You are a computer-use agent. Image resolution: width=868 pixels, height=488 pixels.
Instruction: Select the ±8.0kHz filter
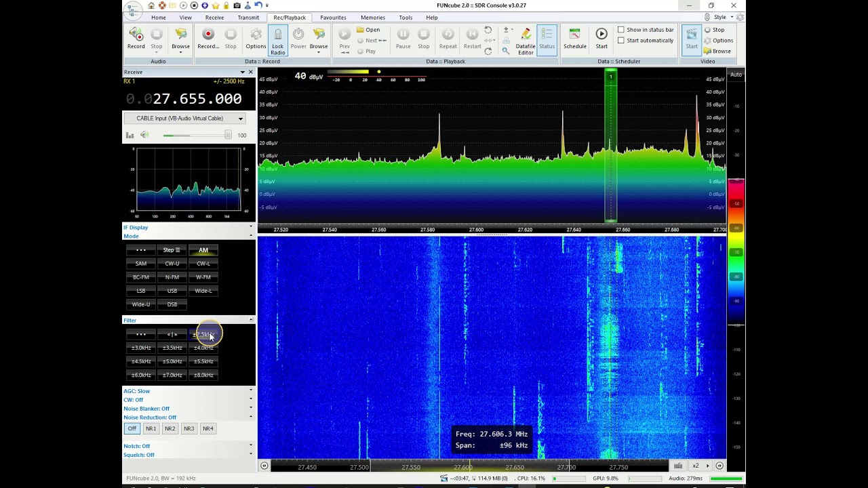[203, 375]
